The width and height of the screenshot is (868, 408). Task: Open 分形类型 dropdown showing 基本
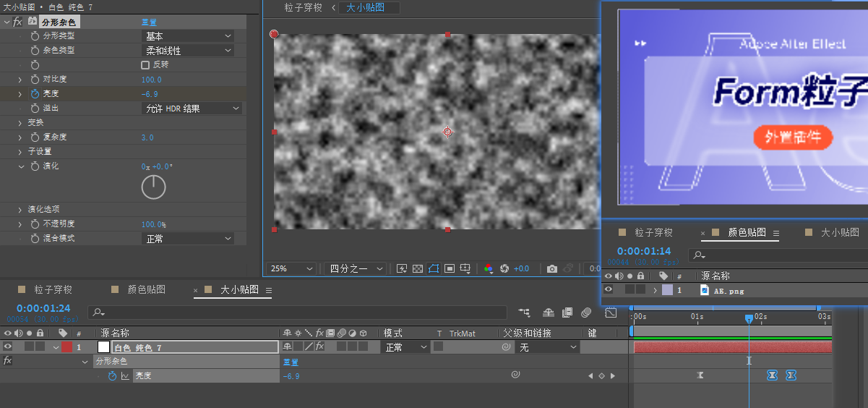click(x=188, y=36)
